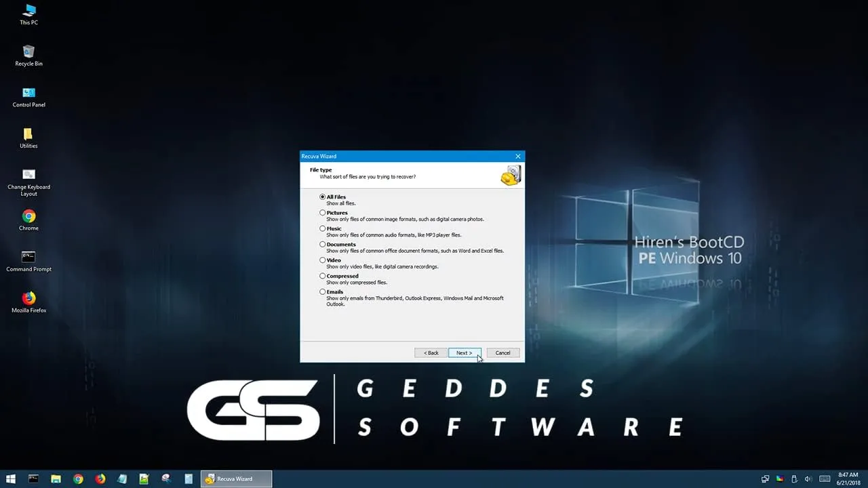Viewport: 868px width, 488px height.
Task: Select the Pictures file type option
Action: (x=323, y=212)
